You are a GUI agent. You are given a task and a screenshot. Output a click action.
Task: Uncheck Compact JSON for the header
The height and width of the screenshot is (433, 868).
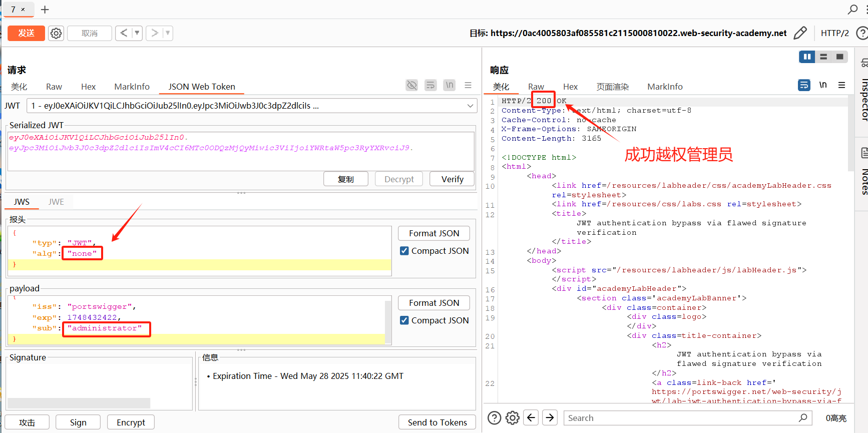(404, 251)
